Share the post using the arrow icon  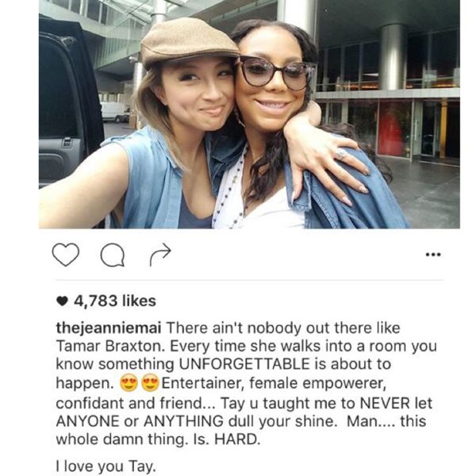[160, 254]
